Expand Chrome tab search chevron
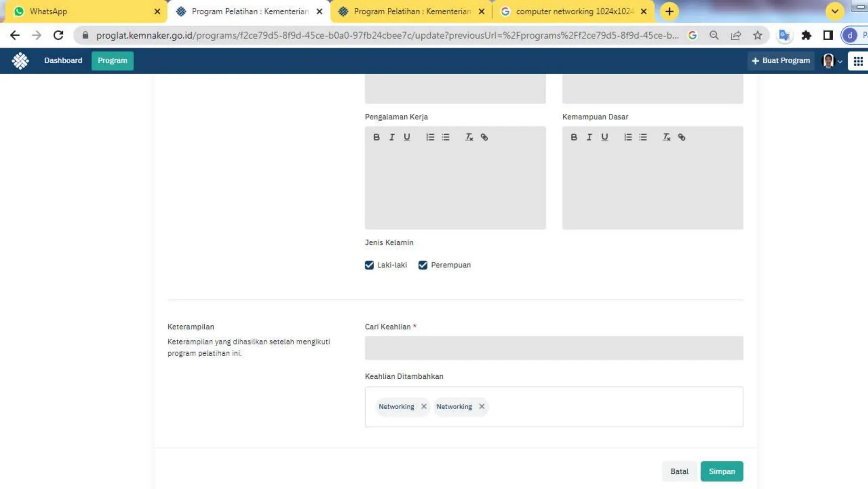The height and width of the screenshot is (489, 868). pyautogui.click(x=835, y=11)
